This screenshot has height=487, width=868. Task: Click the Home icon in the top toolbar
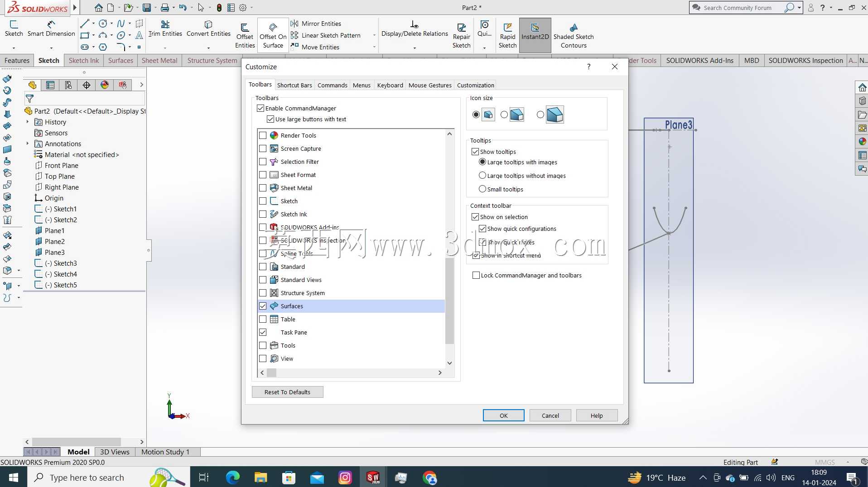tap(98, 8)
